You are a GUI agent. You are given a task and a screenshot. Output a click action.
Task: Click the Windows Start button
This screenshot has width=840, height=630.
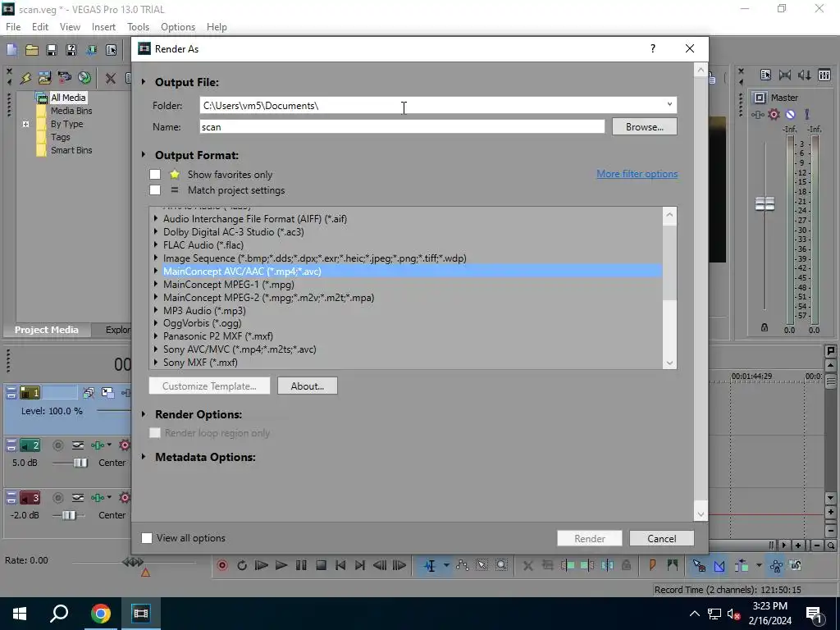20,614
